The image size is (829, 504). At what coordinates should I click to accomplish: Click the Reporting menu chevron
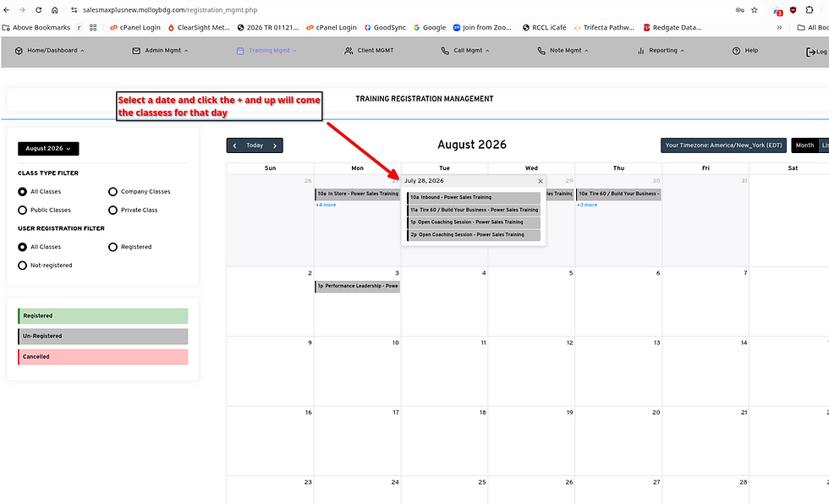coord(682,52)
